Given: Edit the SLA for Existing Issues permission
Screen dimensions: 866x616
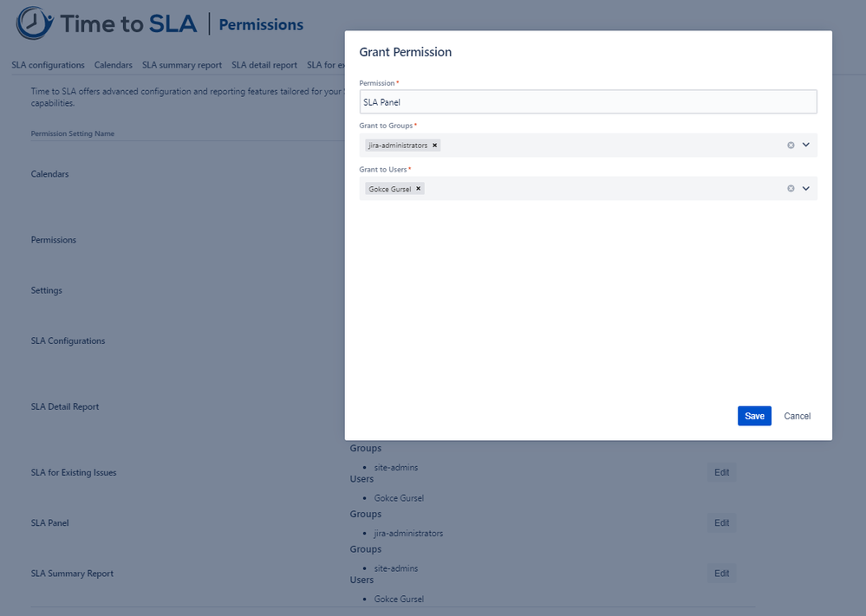Looking at the screenshot, I should pos(721,472).
